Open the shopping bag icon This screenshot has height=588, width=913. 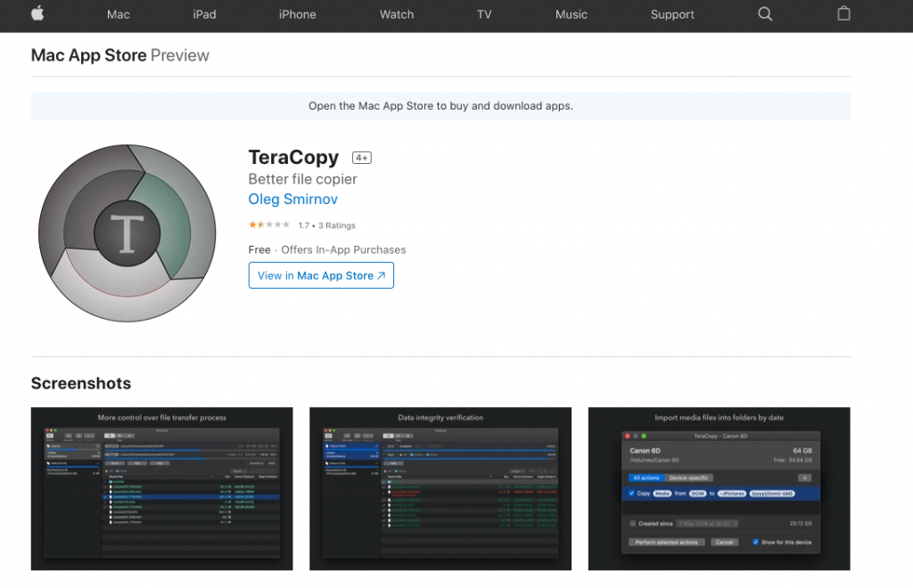click(x=843, y=13)
